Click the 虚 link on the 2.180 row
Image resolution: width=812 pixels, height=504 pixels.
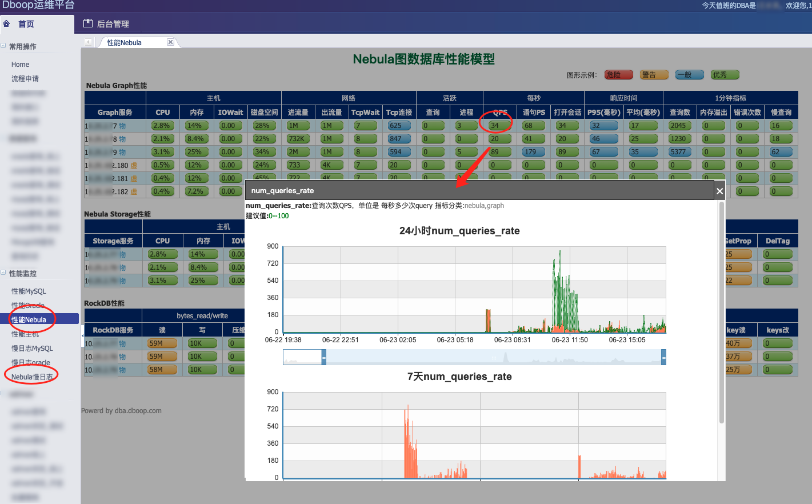pos(134,166)
